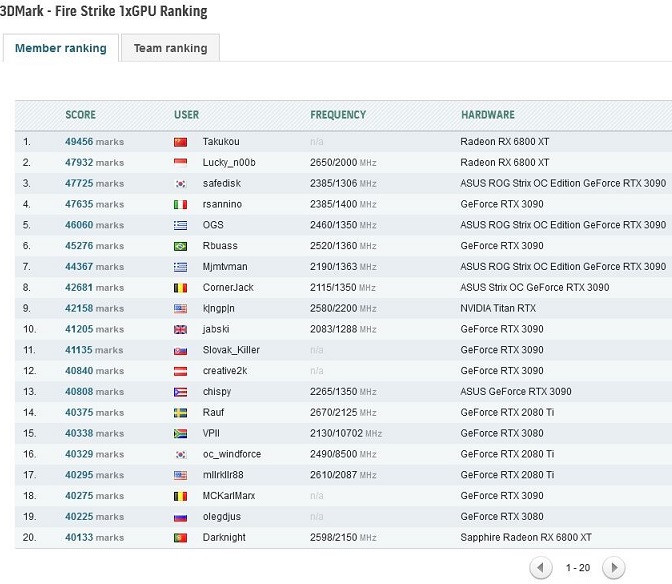Click jabski's UK flag icon
The width and height of the screenshot is (672, 584).
pos(180,329)
